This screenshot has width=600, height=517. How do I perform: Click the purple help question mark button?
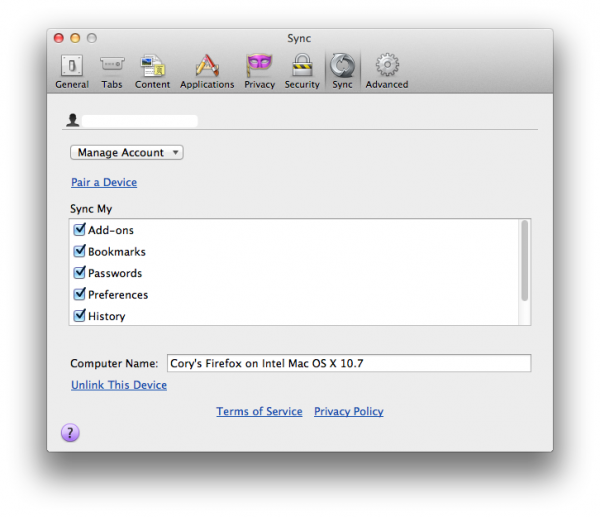70,432
